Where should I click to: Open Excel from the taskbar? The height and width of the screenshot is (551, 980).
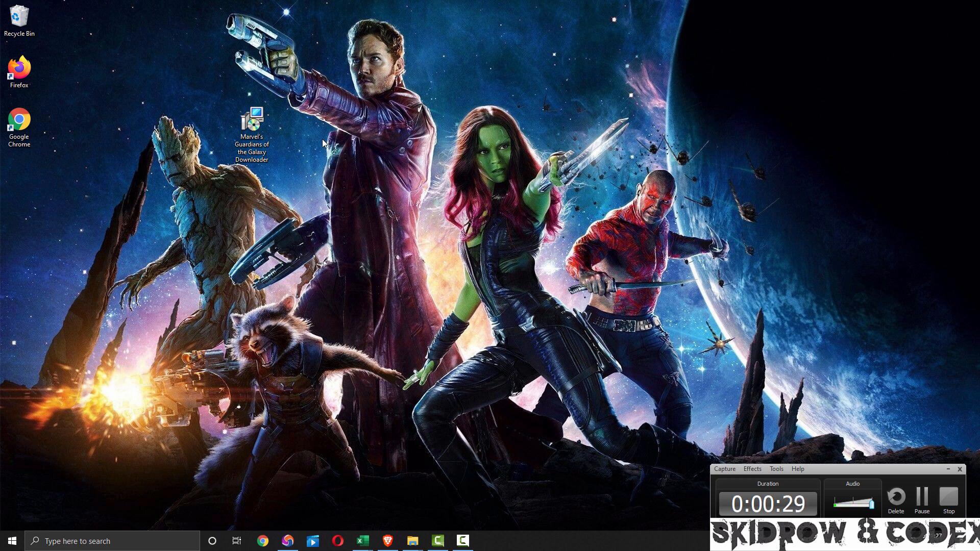point(362,541)
